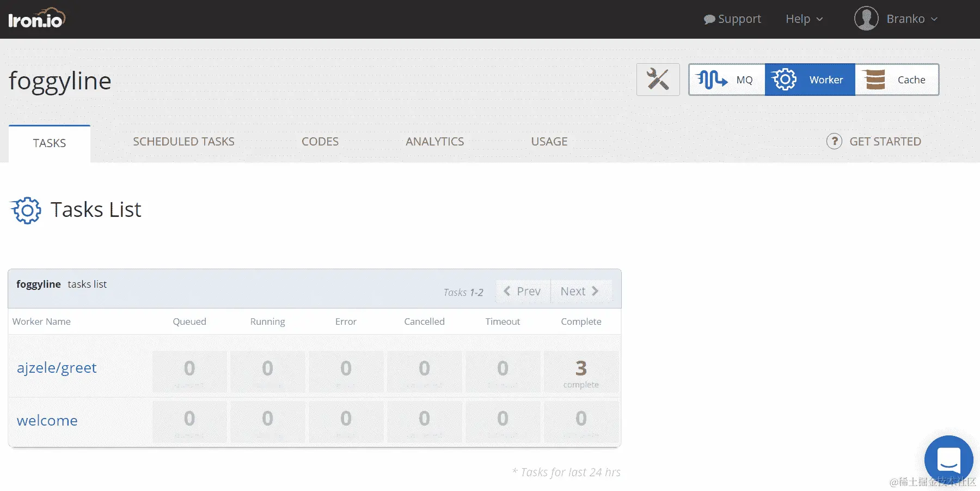Open the SCHEDULED TASKS tab
The image size is (980, 491).
coord(183,142)
